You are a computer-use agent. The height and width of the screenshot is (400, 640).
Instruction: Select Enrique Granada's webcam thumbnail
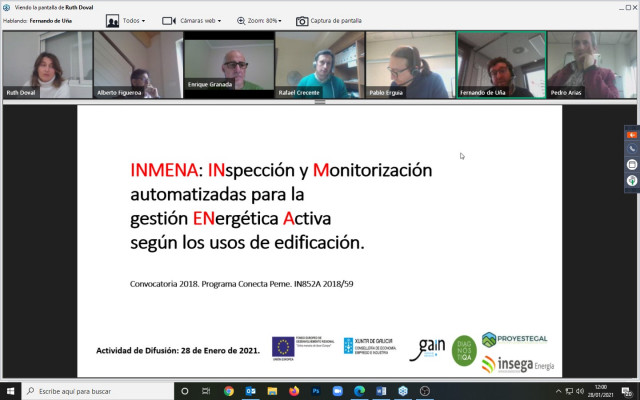tap(229, 65)
